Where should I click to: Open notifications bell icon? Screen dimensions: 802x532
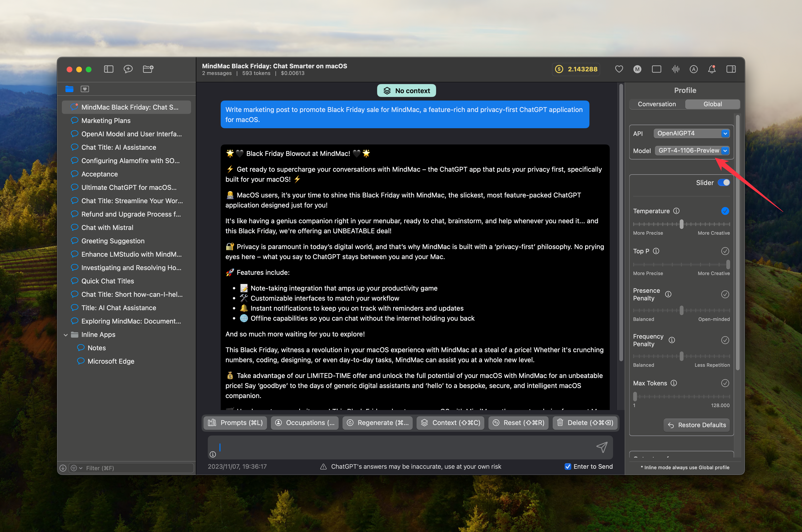pyautogui.click(x=712, y=69)
